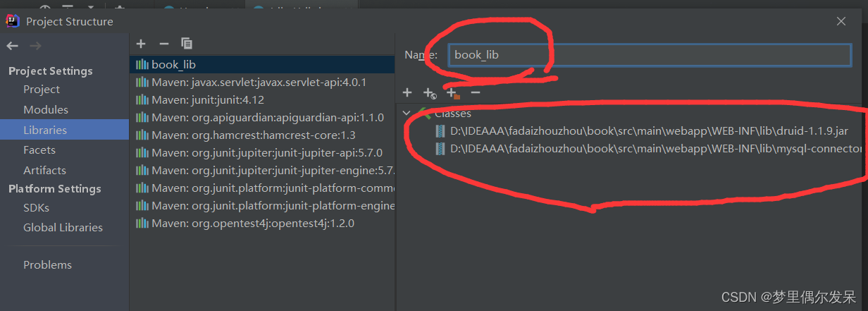The image size is (868, 311).
Task: Select Maven javax.servlet-api:4.0.1 library
Action: 262,83
